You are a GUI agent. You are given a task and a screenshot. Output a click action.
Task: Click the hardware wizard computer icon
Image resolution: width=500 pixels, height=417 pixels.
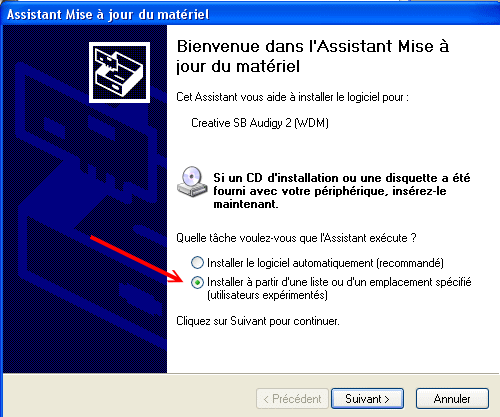(x=119, y=72)
